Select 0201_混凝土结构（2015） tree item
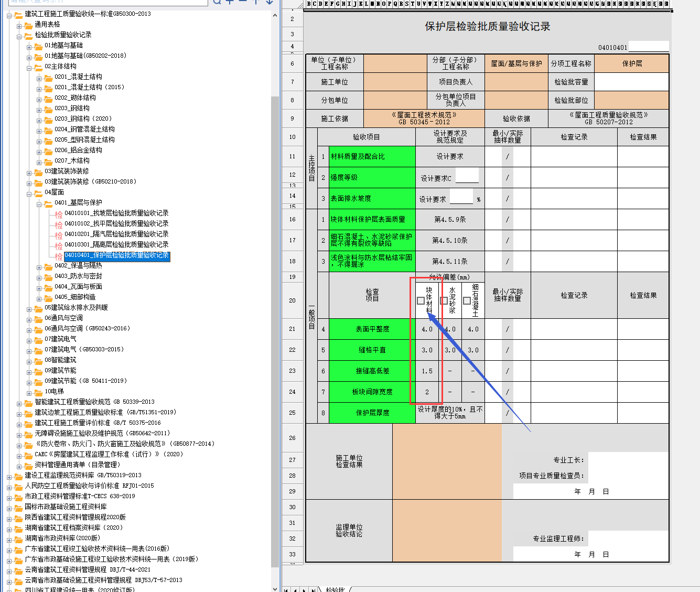This screenshot has width=700, height=592. point(89,88)
